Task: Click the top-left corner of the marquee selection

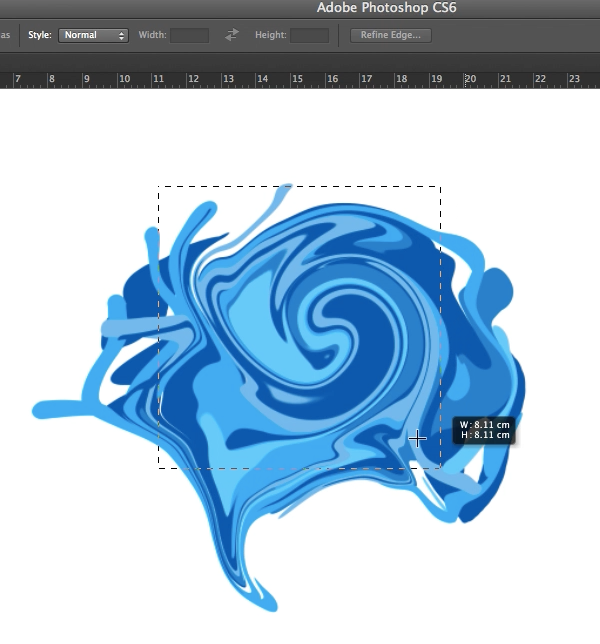Action: (159, 186)
